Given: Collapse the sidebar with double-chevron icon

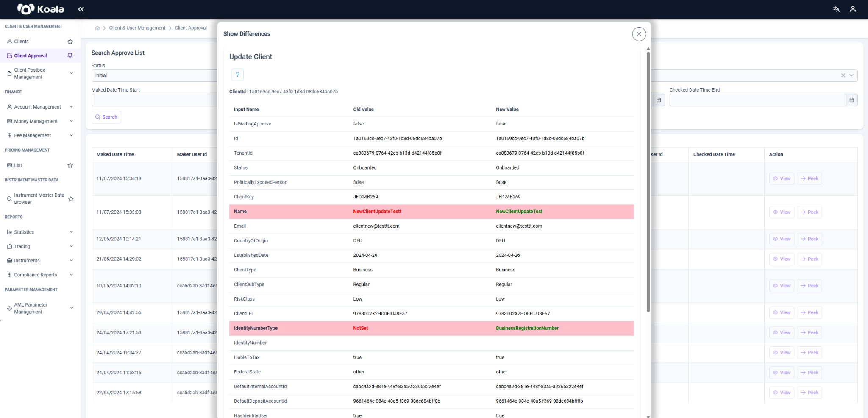Looking at the screenshot, I should 81,9.
